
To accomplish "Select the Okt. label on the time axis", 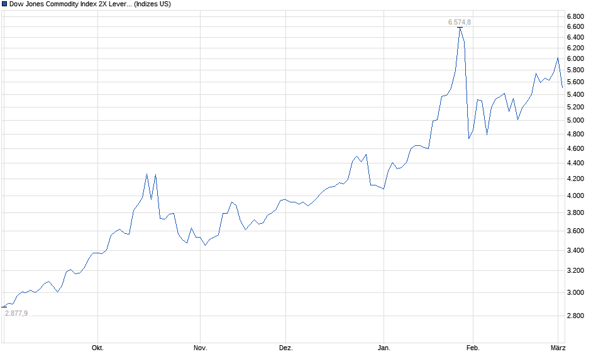I will click(97, 348).
